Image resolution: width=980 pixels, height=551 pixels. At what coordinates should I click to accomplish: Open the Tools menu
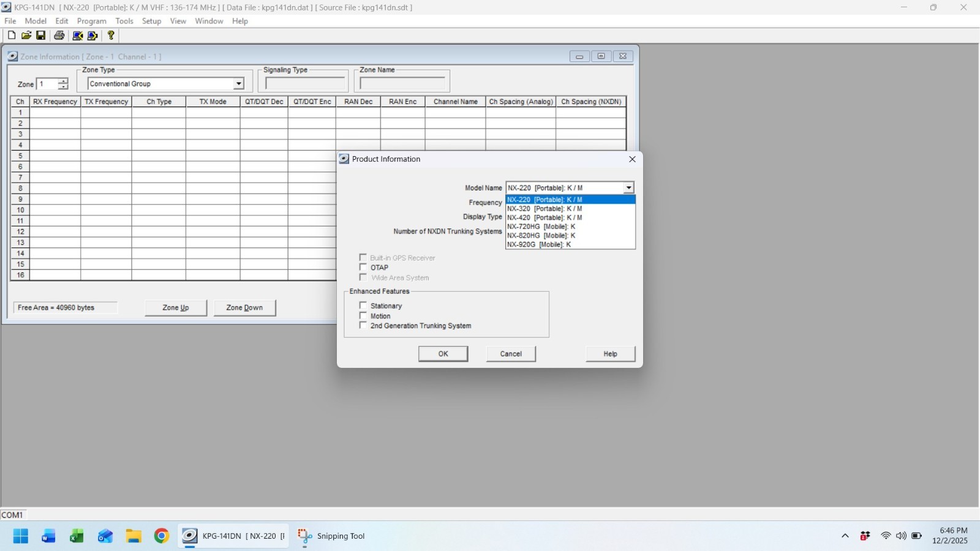pyautogui.click(x=124, y=21)
